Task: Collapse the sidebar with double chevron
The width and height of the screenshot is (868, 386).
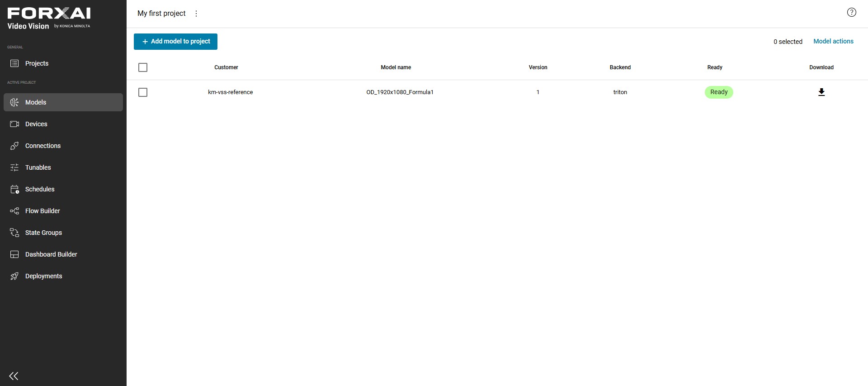Action: [x=14, y=376]
